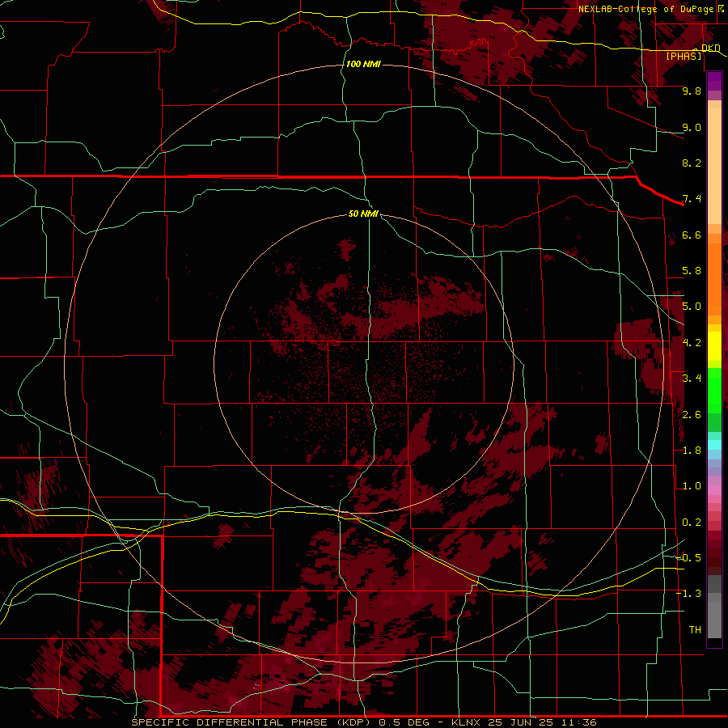Click the 2.6 color scale value
Screen dimensions: 728x728
pyautogui.click(x=692, y=415)
